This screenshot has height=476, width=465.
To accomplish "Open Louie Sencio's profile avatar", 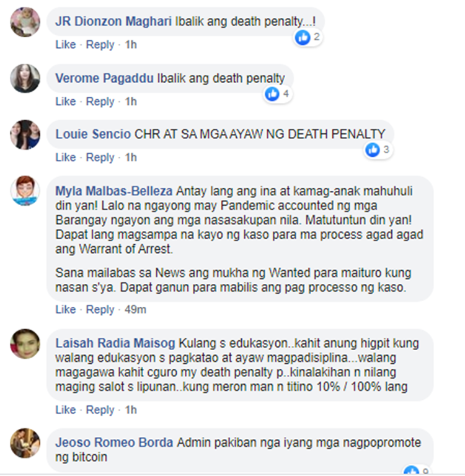I will tap(25, 134).
